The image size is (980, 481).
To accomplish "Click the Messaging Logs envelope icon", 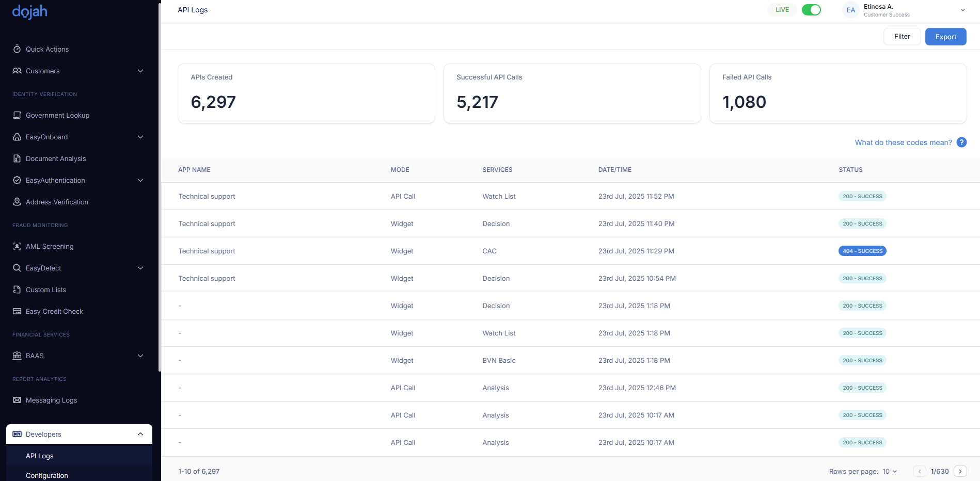I will (17, 400).
